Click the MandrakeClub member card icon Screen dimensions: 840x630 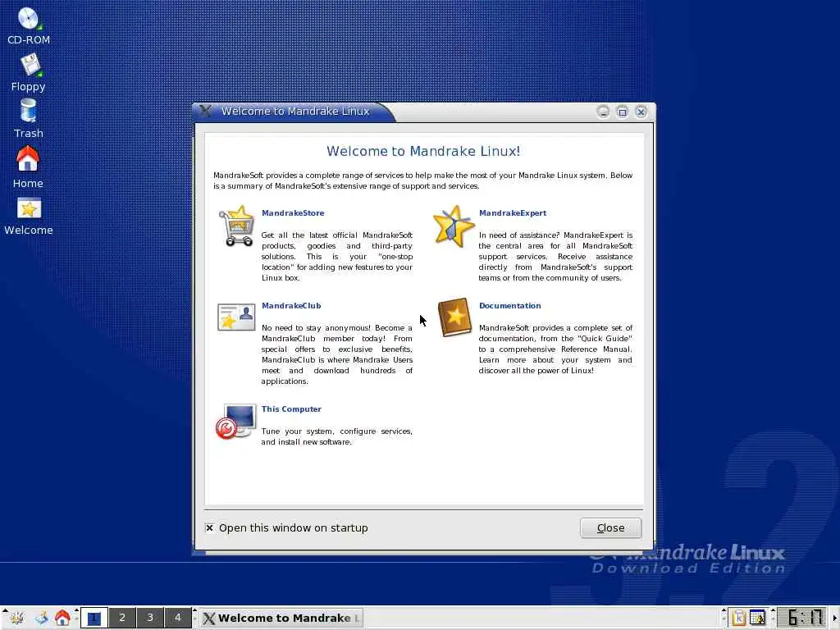pyautogui.click(x=236, y=317)
